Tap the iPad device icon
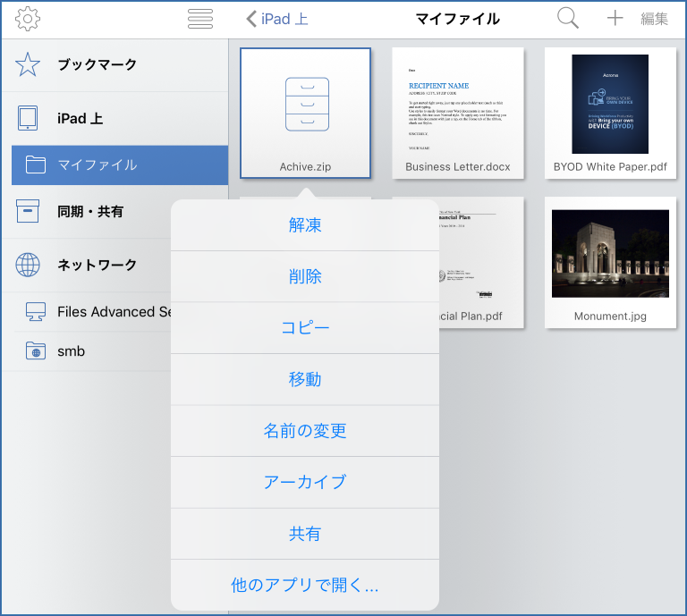 point(28,118)
